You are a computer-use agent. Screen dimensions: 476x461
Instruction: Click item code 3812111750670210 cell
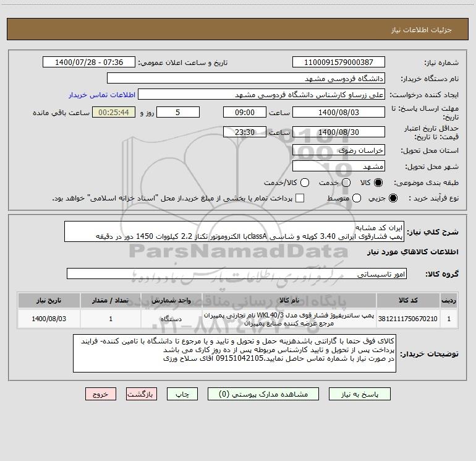(x=408, y=319)
